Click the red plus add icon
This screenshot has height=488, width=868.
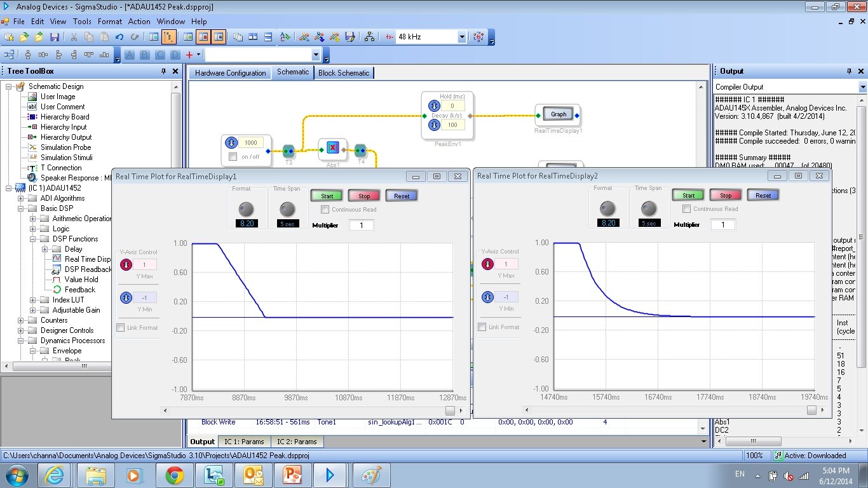pyautogui.click(x=189, y=55)
